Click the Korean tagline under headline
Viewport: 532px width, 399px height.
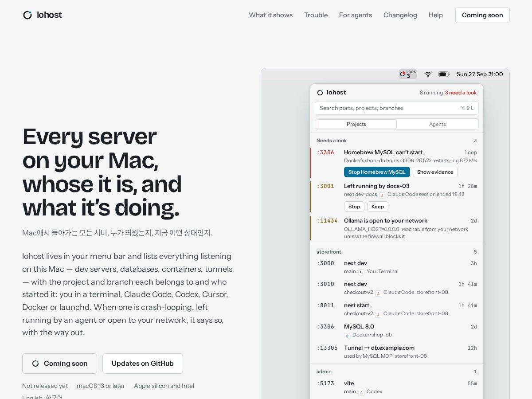click(117, 233)
